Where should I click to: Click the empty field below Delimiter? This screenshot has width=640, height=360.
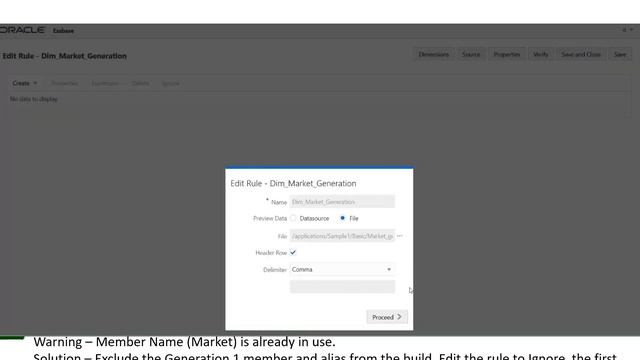[342, 287]
